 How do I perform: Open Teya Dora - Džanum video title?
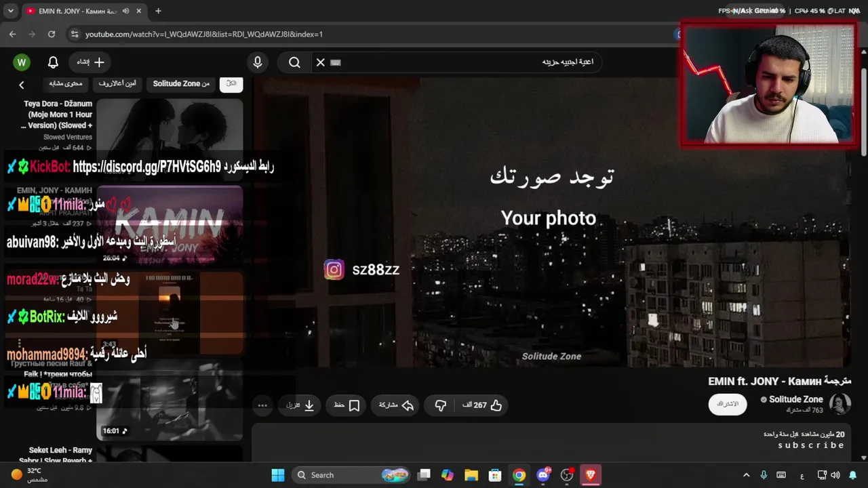pyautogui.click(x=58, y=115)
